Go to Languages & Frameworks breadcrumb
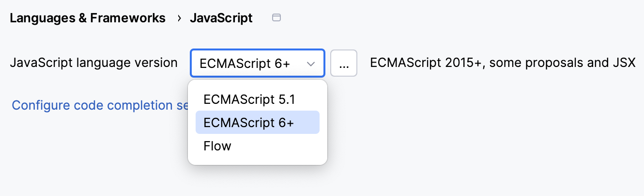 pos(88,18)
